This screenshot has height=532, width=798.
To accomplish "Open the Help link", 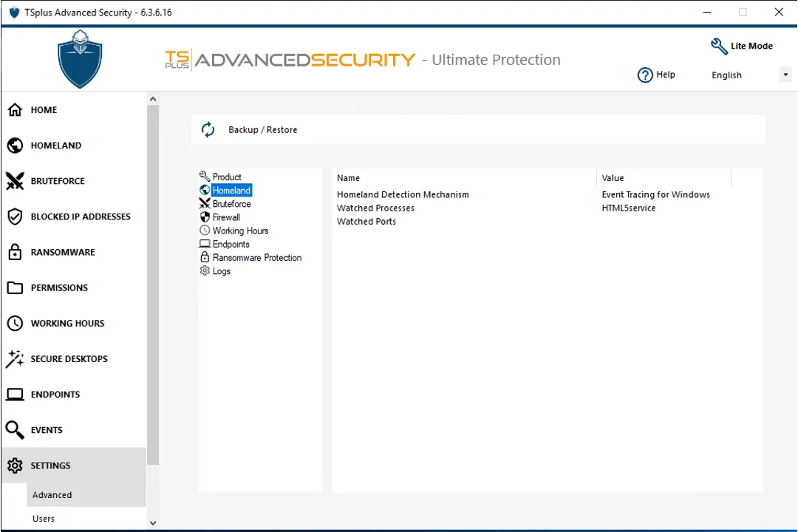I will pos(656,75).
